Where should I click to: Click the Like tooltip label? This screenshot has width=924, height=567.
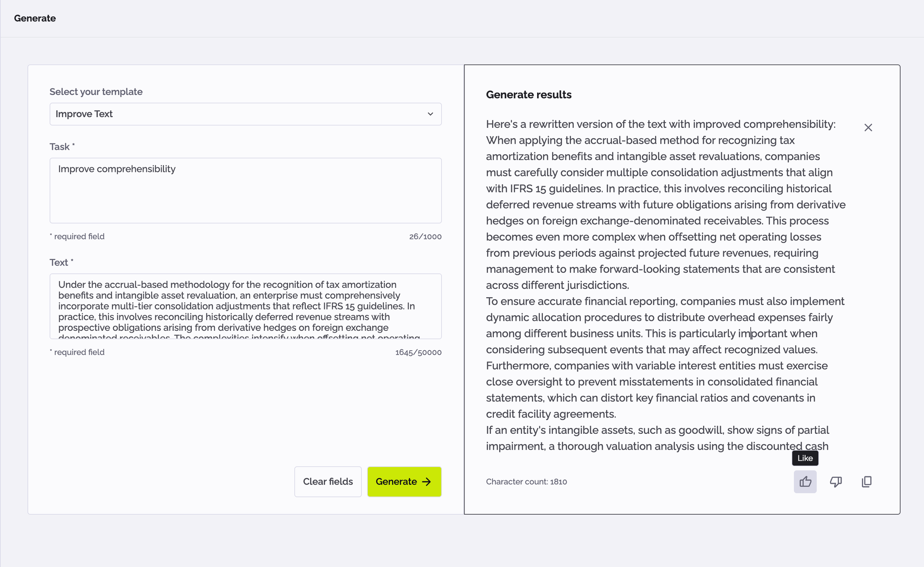point(805,458)
